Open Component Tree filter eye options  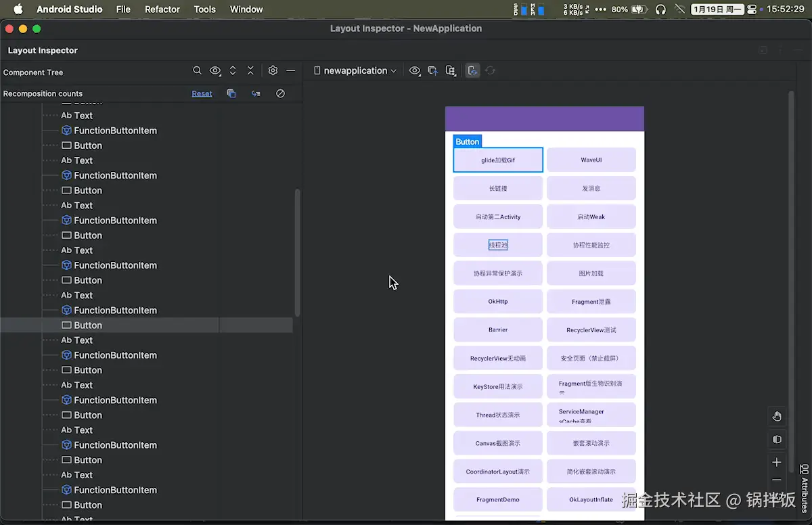point(215,70)
